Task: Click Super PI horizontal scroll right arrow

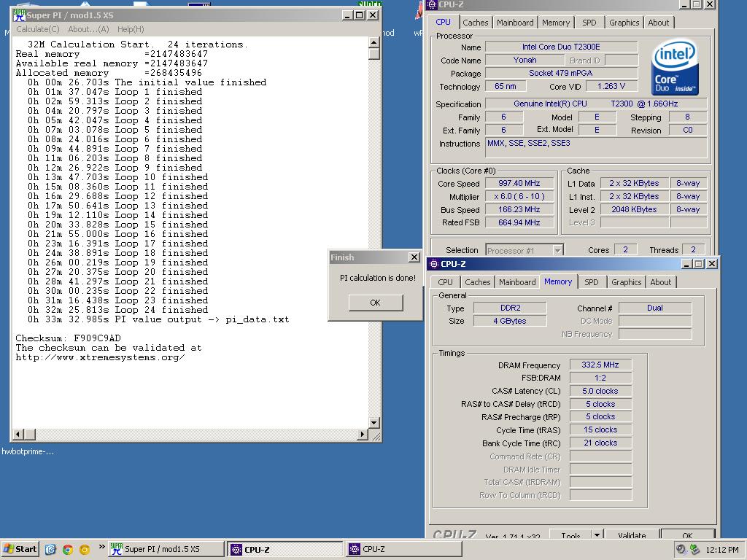Action: [363, 434]
